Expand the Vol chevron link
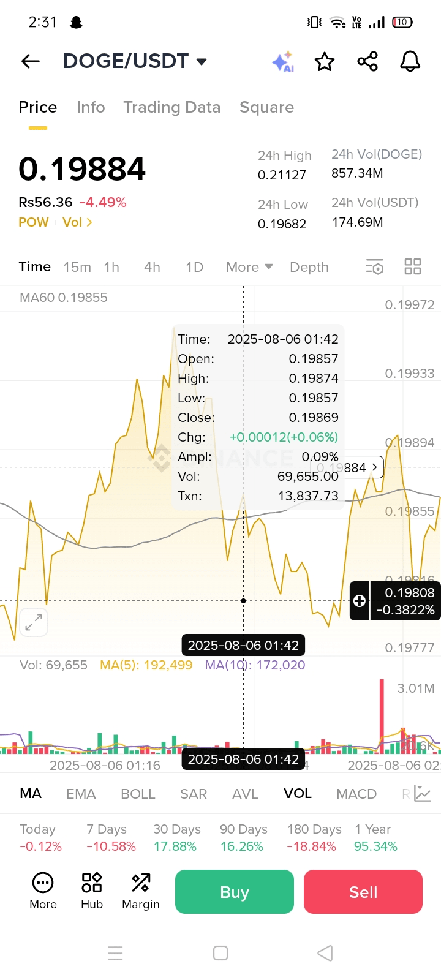The height and width of the screenshot is (980, 441). 77,222
